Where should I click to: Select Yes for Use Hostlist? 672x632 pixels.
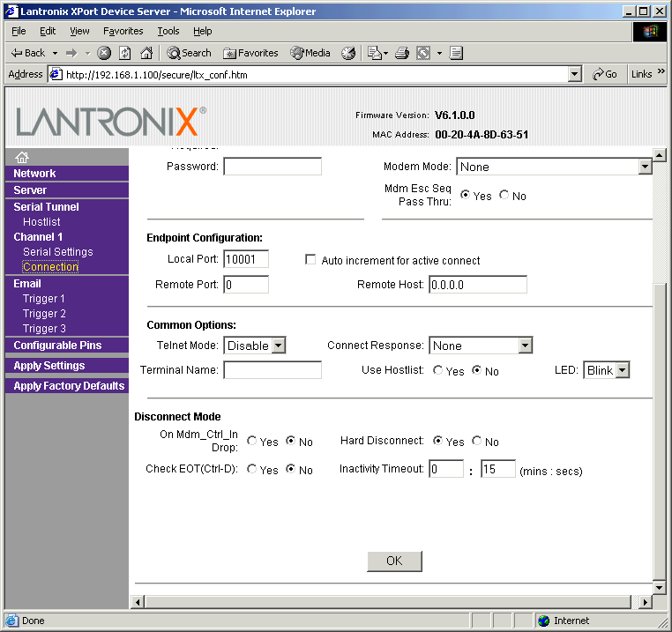[437, 370]
